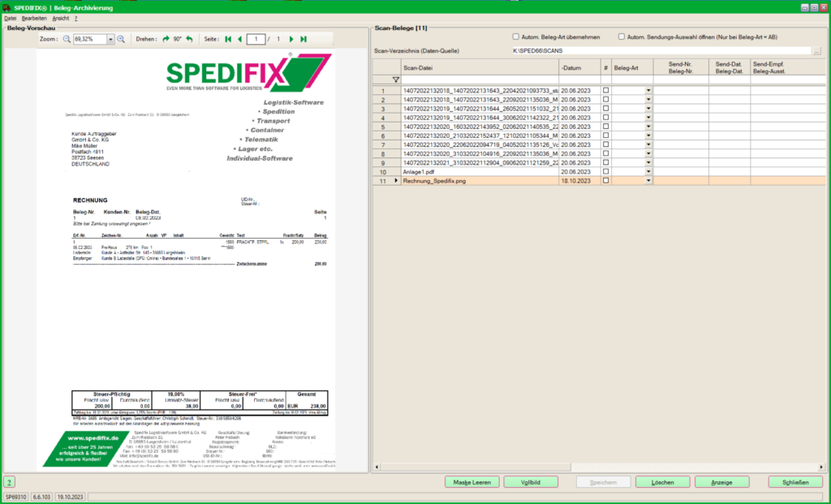This screenshot has height=504, width=831.
Task: Click the Vollbild button
Action: pos(531,482)
